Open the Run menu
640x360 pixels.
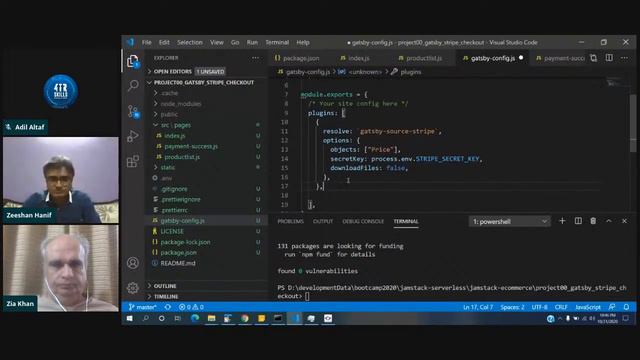coord(252,42)
